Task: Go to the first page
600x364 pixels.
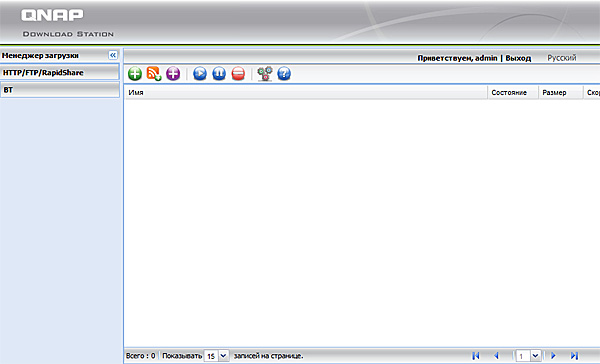Action: tap(476, 356)
